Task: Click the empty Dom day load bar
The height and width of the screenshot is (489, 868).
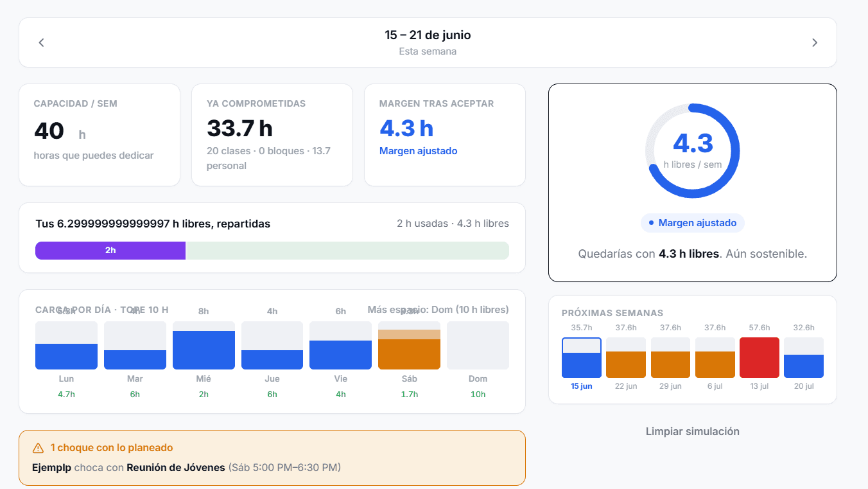Action: click(478, 346)
